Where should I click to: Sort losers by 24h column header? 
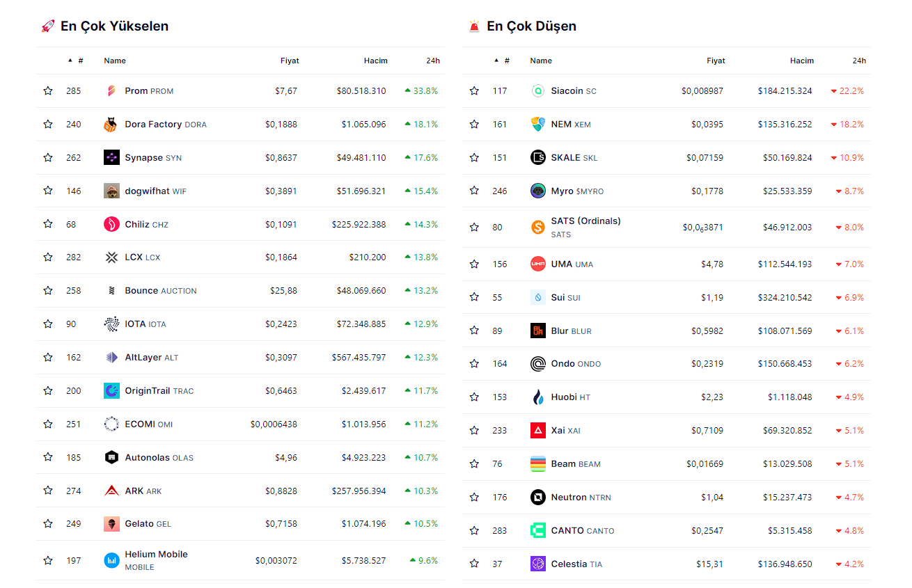859,61
